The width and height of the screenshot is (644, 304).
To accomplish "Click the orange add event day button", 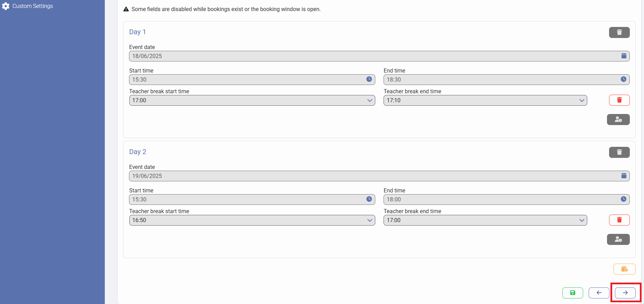I will [624, 269].
